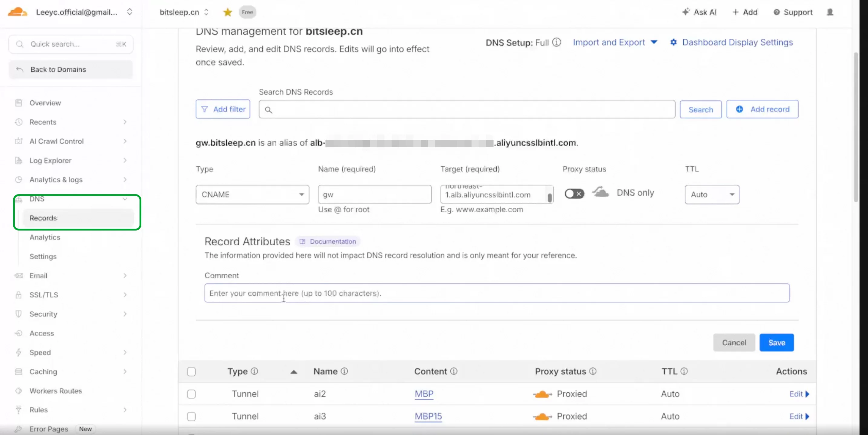Image resolution: width=868 pixels, height=435 pixels.
Task: Click the Cloudflare logo icon
Action: (x=17, y=12)
